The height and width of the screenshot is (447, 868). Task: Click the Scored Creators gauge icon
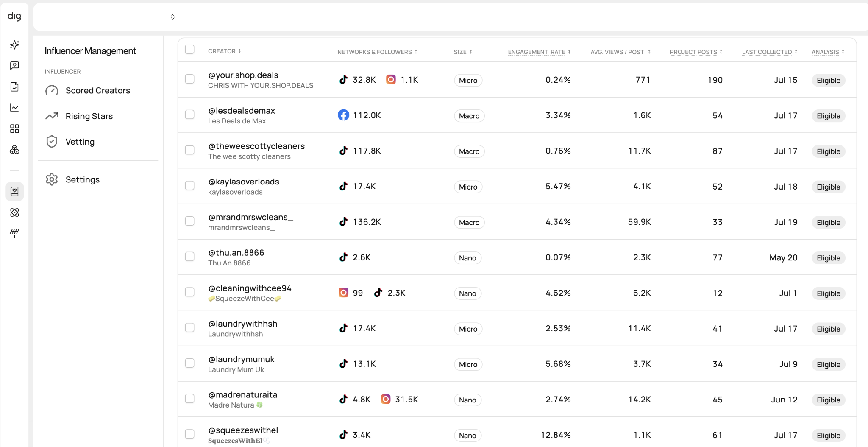tap(52, 90)
